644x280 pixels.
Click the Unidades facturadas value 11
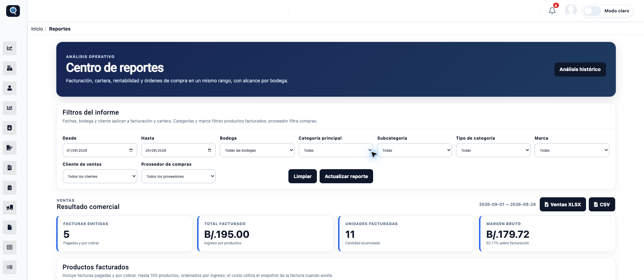coord(350,234)
